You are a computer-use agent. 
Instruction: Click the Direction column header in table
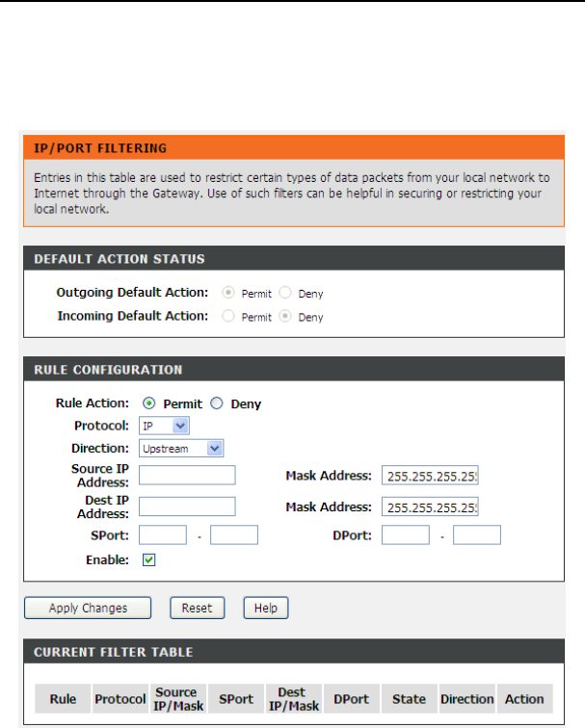[467, 698]
